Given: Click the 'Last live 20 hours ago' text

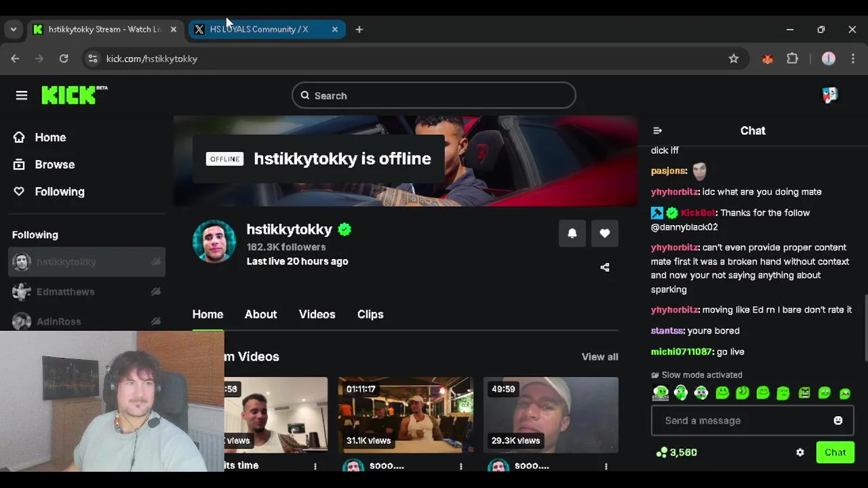Looking at the screenshot, I should tap(297, 262).
